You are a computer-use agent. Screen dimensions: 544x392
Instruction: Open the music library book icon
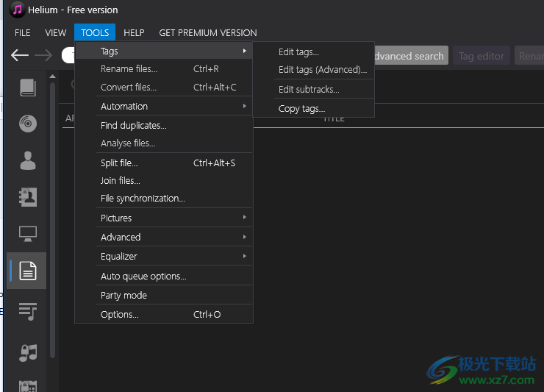[x=28, y=88]
